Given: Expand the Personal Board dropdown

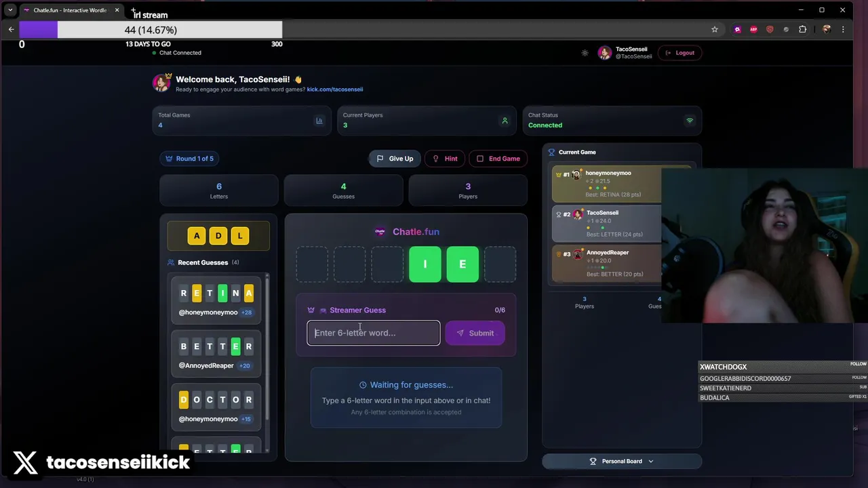Looking at the screenshot, I should [x=622, y=461].
